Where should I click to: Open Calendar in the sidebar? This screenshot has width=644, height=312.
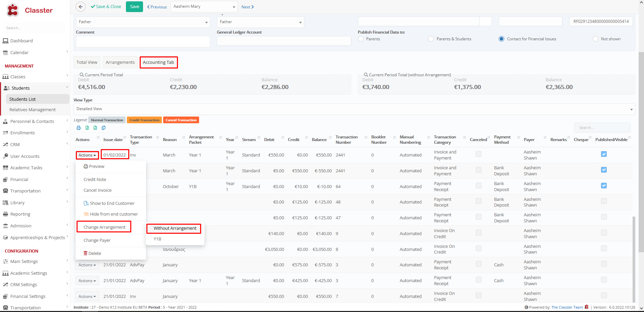[19, 53]
